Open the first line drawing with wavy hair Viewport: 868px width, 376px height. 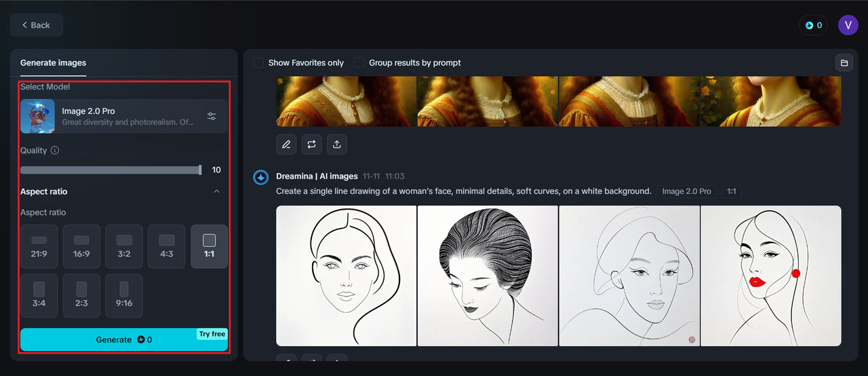(347, 276)
